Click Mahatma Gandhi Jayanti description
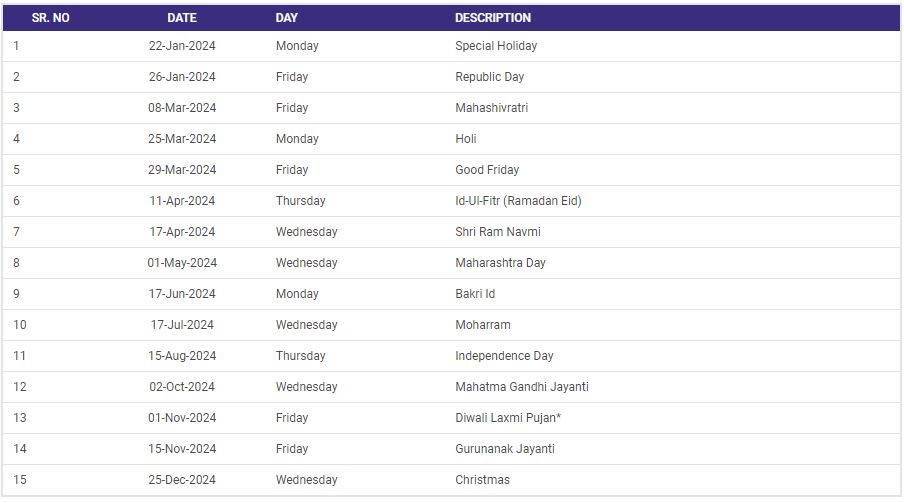Viewport: 904px width, 503px height. click(x=522, y=387)
